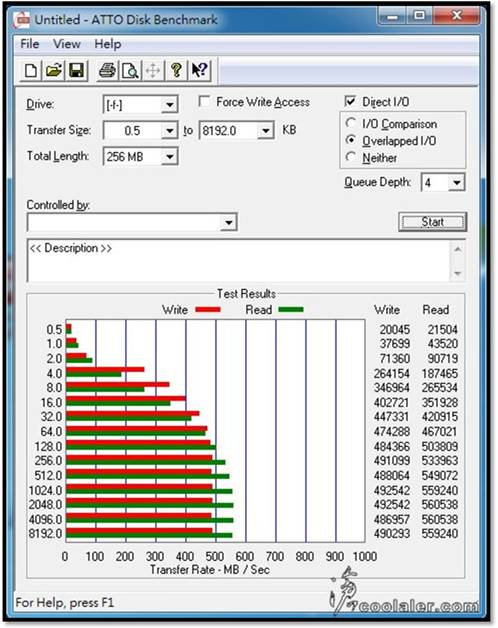Image resolution: width=498 pixels, height=628 pixels.
Task: Open the Total Length dropdown
Action: coord(170,157)
